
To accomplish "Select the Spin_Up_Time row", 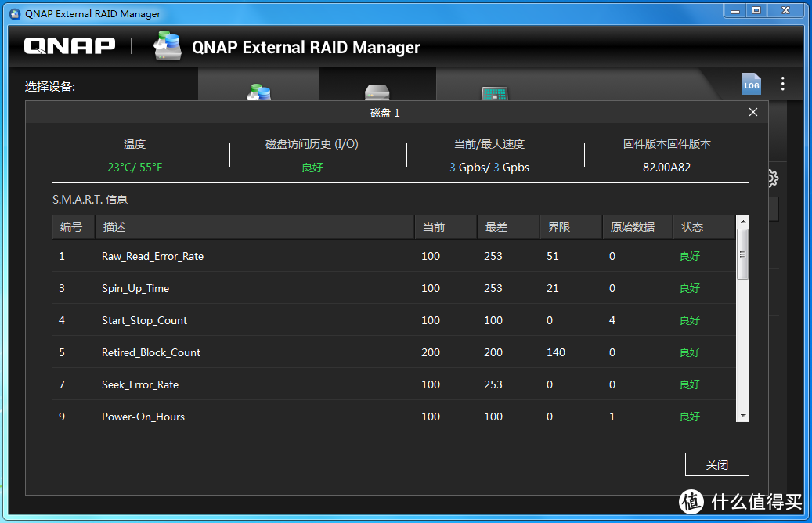I will click(x=394, y=288).
